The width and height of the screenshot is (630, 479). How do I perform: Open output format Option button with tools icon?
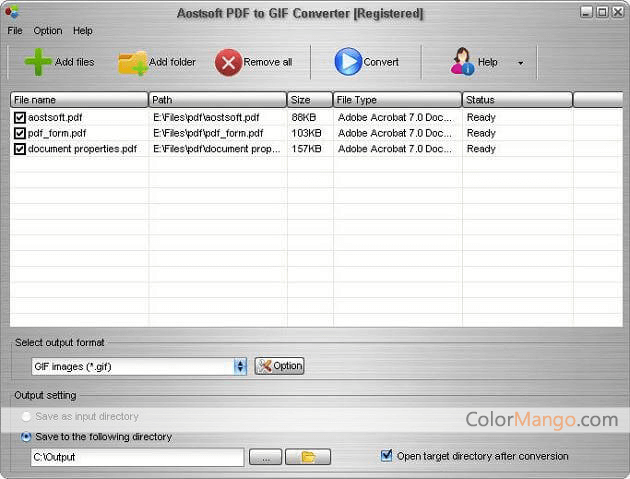pos(279,366)
